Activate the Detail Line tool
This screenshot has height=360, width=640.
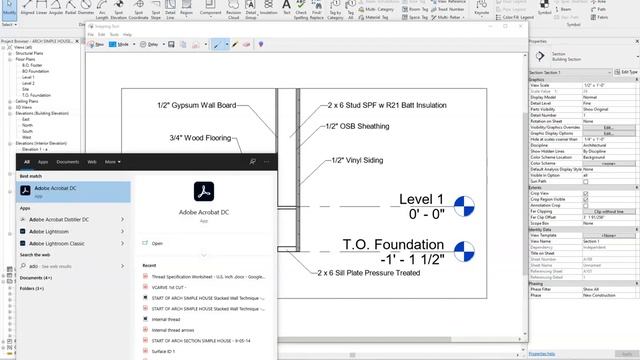(x=170, y=10)
